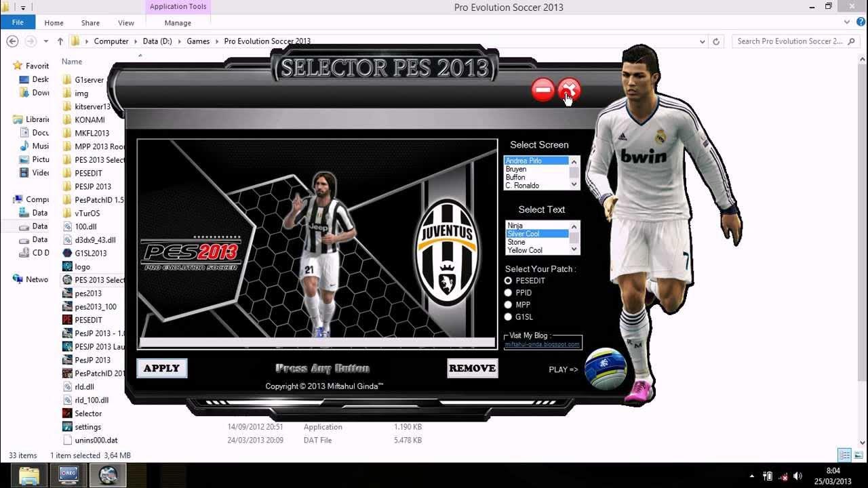Click the Data (D:) breadcrumb in the address bar

tap(157, 41)
